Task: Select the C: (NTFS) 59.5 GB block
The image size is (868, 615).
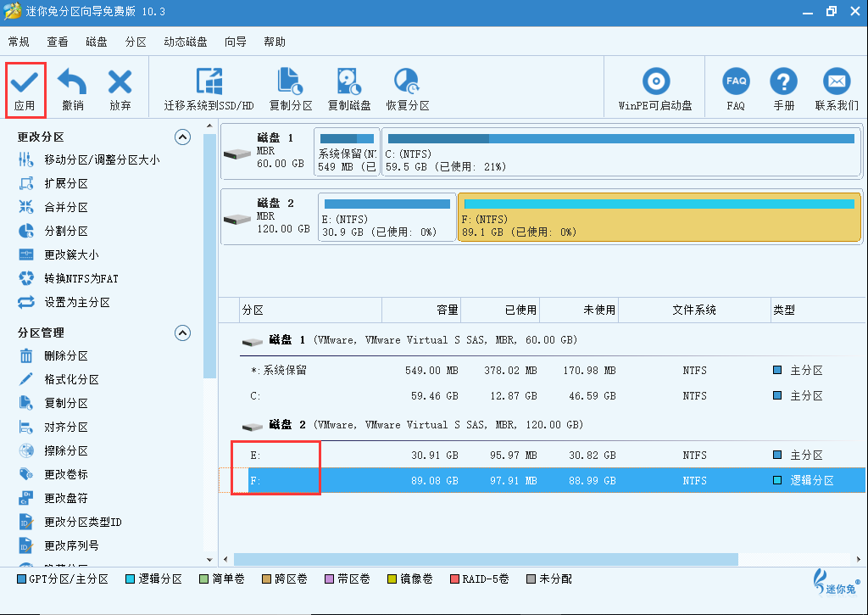Action: pyautogui.click(x=621, y=152)
